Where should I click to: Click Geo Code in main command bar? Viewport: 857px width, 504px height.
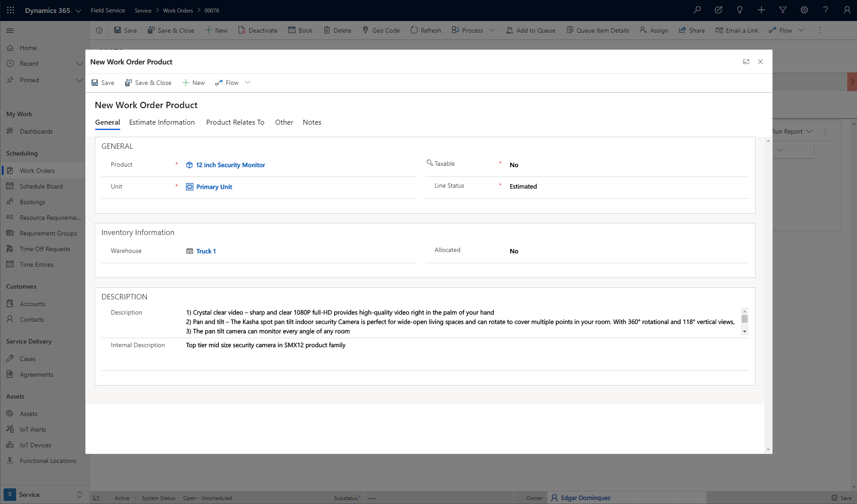381,30
